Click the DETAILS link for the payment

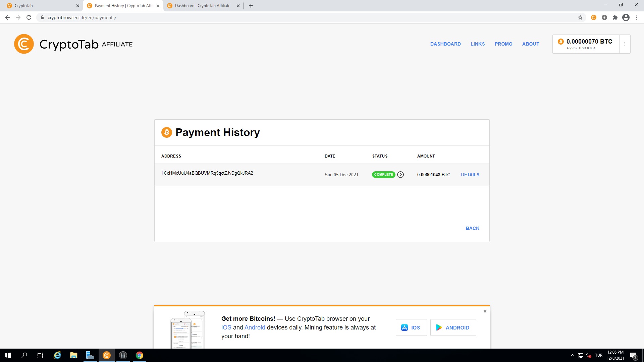[x=470, y=175]
